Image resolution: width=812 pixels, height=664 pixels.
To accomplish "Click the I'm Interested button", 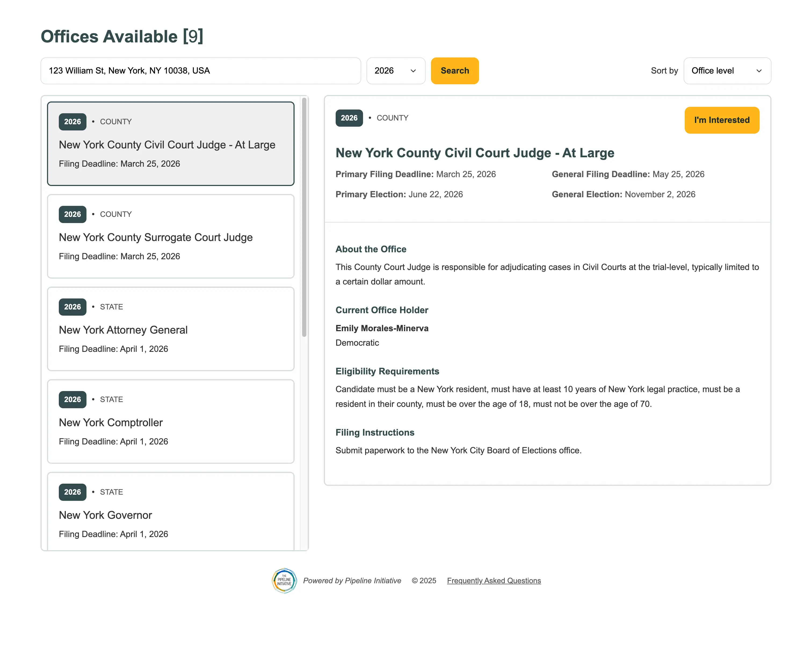I will pos(721,120).
